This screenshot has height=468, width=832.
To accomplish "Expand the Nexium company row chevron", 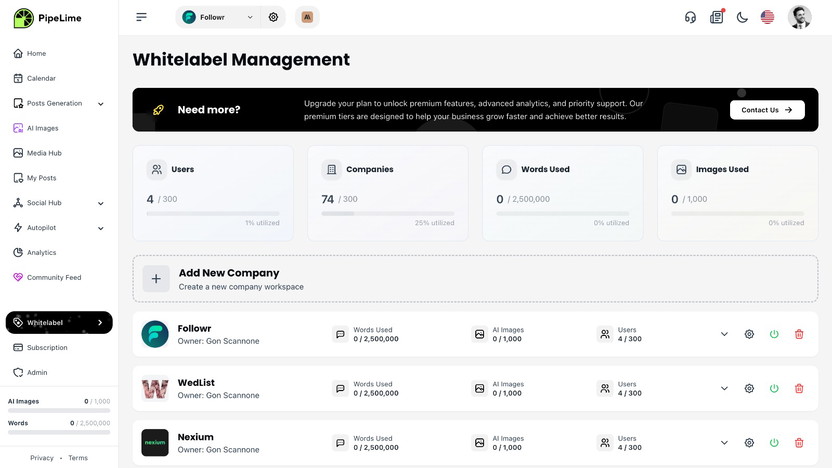I will [x=724, y=442].
